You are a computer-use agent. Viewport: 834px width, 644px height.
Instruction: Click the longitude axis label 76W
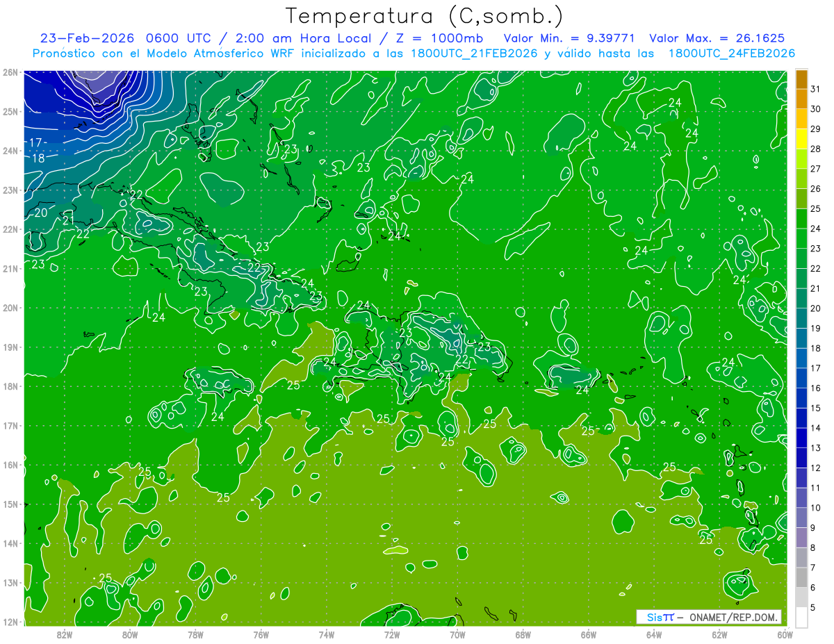pyautogui.click(x=261, y=634)
